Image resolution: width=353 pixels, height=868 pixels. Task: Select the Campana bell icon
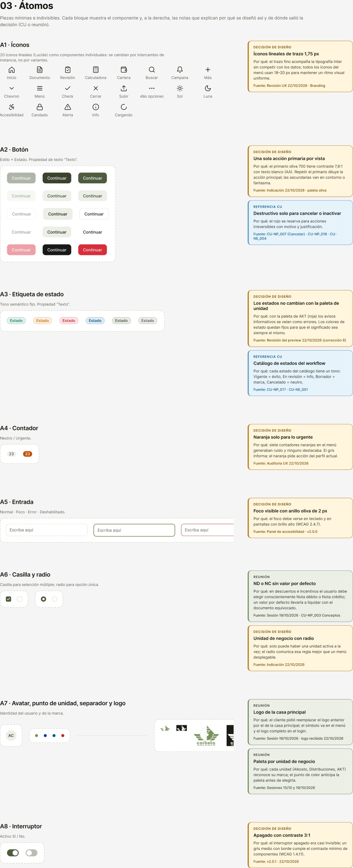(x=180, y=69)
